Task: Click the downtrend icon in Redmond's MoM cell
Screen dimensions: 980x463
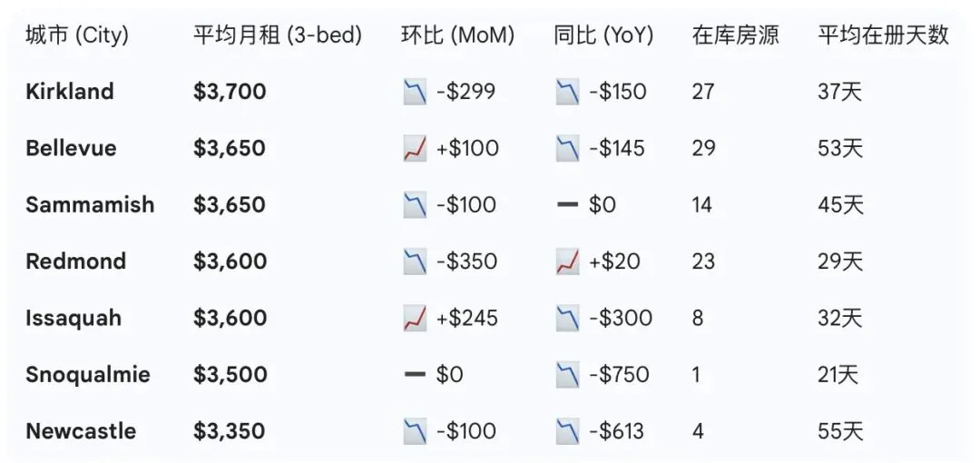Action: click(415, 261)
